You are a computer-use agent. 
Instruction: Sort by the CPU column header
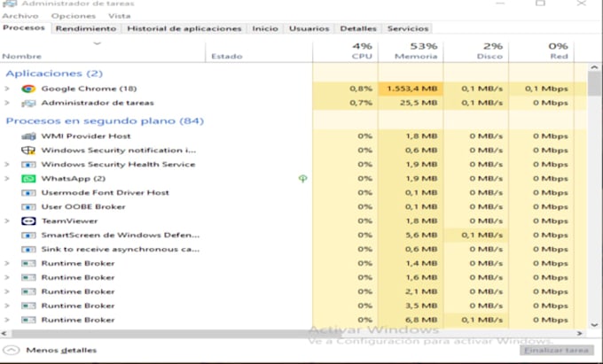tap(345, 52)
